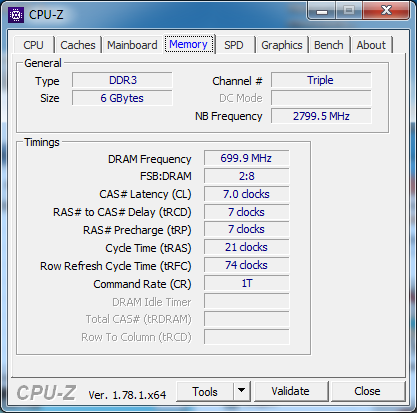Click the CAS# Latency value 7.0 clocks
The image size is (417, 413).
coord(247,194)
